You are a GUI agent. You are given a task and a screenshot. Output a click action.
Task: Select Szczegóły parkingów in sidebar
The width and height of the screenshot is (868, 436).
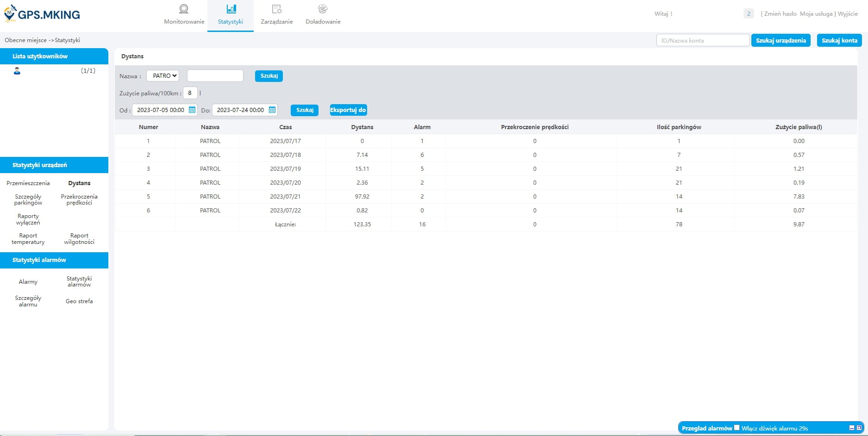coord(28,199)
